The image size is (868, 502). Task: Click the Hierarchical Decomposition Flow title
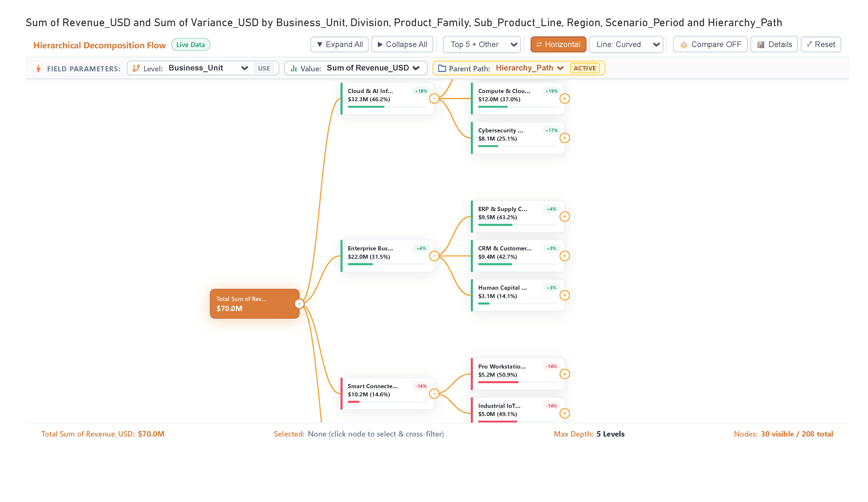99,45
